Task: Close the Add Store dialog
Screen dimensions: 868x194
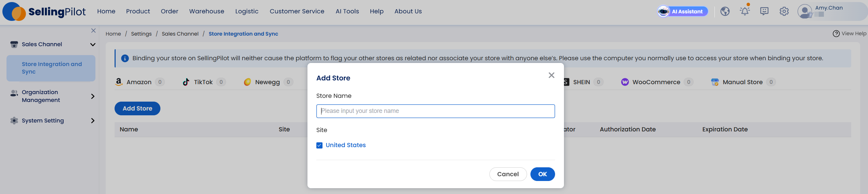Action: (551, 75)
